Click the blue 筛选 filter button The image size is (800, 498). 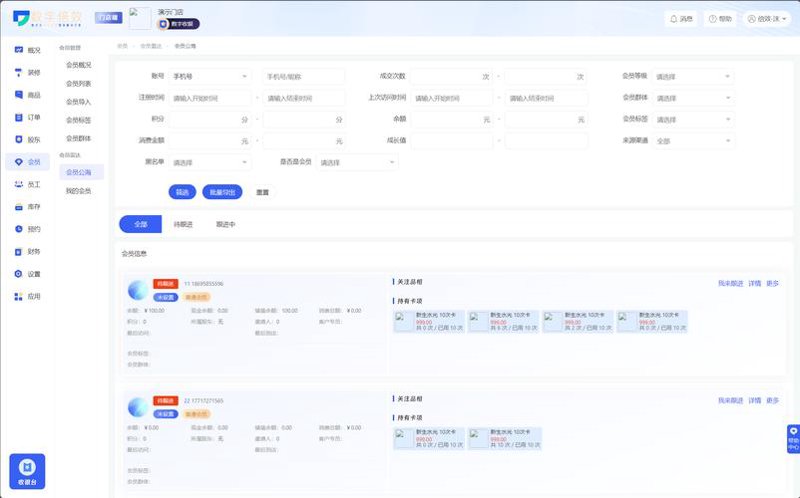182,192
